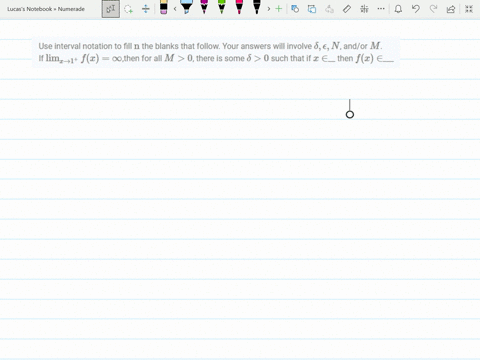Screen dimensions: 480x360
Task: Click the ink to shape icon
Action: [312, 9]
